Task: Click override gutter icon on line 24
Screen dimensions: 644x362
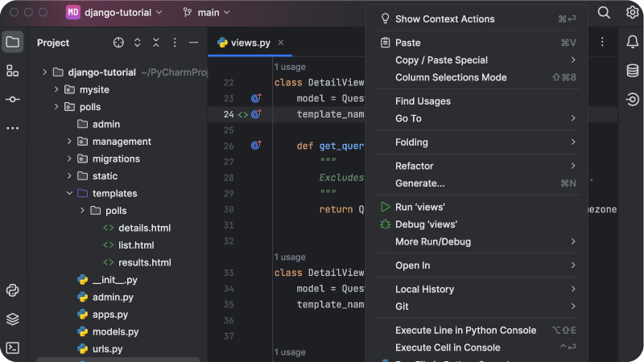Action: (256, 114)
